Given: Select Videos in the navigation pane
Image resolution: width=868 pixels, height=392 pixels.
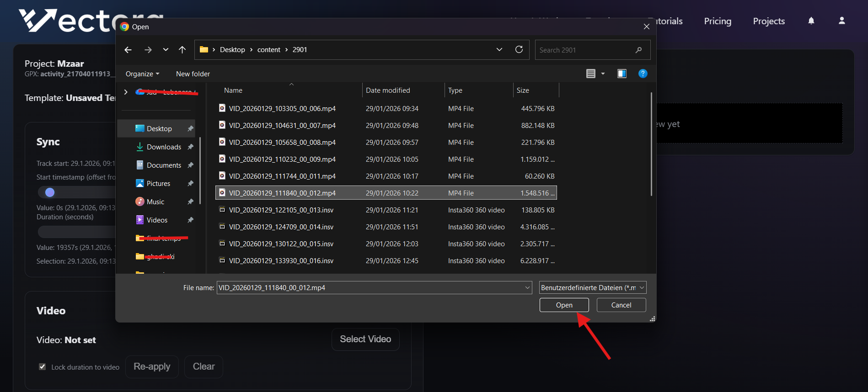Looking at the screenshot, I should [156, 220].
